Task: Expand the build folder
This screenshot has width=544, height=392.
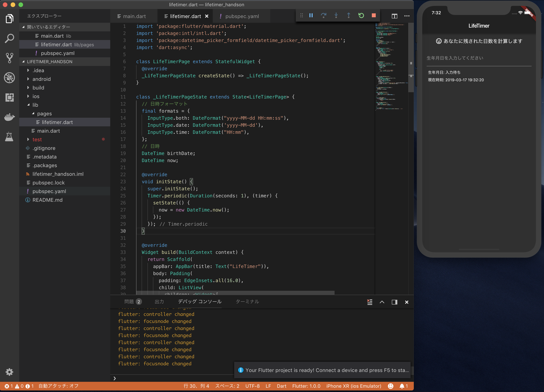Action: (65, 88)
